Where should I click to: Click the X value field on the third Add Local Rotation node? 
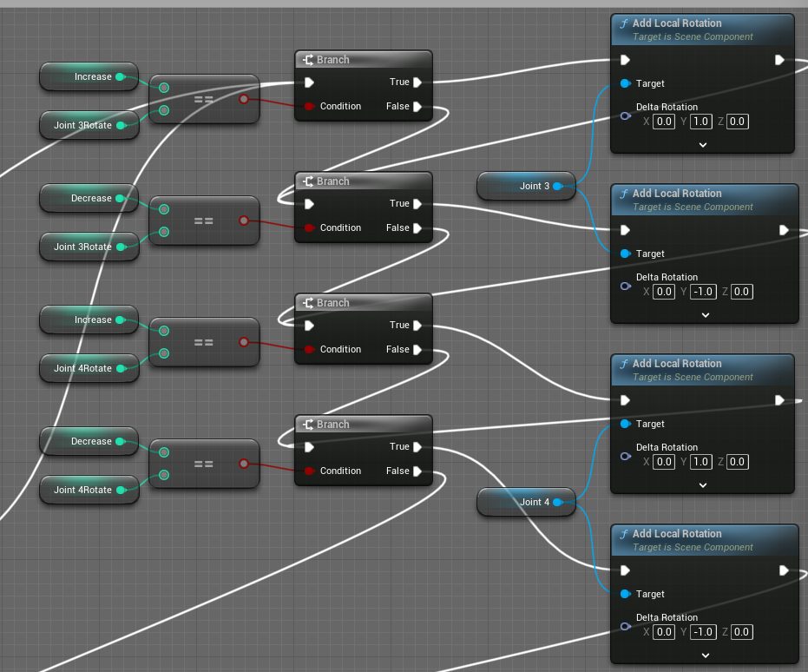pyautogui.click(x=664, y=462)
